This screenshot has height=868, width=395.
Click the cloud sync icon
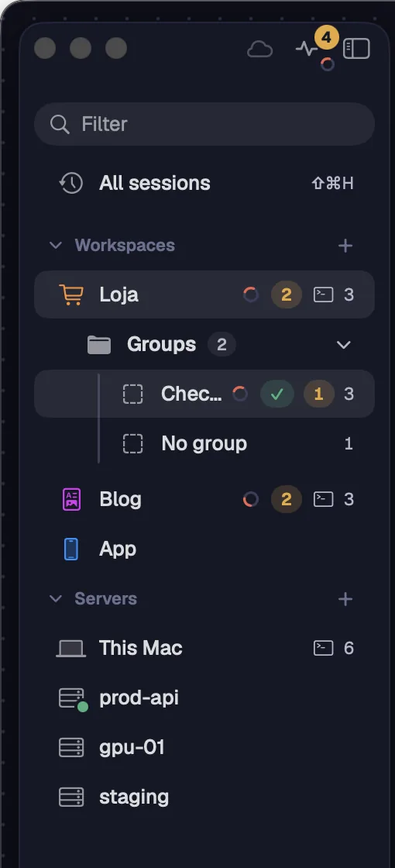tap(259, 50)
